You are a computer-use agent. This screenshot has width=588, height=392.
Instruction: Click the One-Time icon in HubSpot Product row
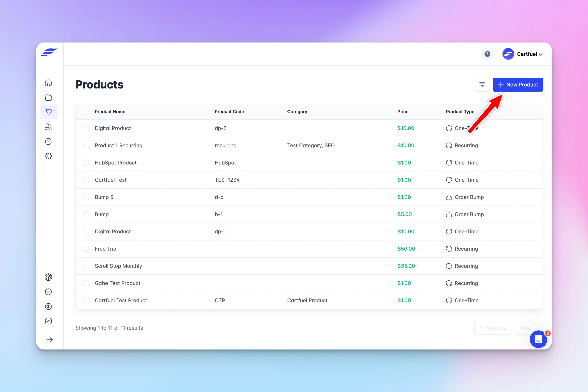[x=449, y=163]
